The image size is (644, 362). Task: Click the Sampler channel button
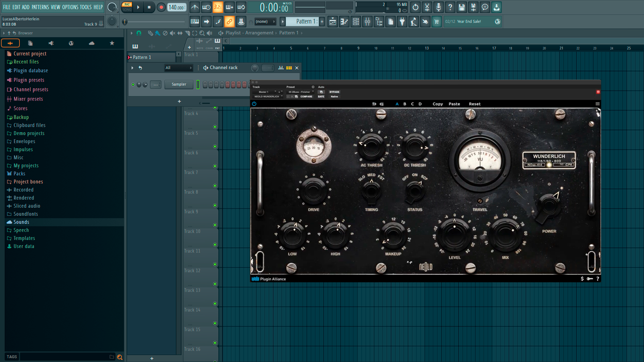coord(179,84)
